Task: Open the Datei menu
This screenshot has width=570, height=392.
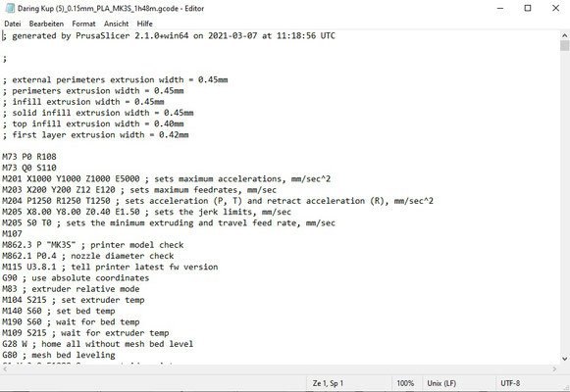Action: point(13,24)
